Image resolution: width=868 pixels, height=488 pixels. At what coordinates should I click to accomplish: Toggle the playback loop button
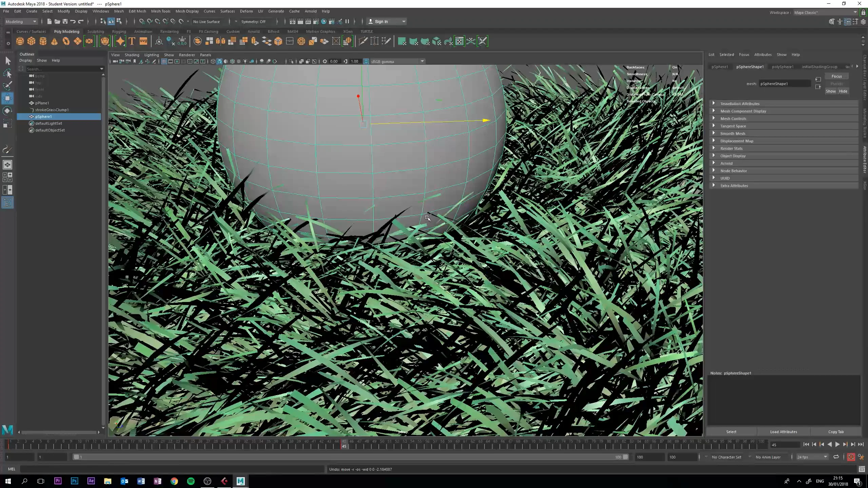[836, 457]
